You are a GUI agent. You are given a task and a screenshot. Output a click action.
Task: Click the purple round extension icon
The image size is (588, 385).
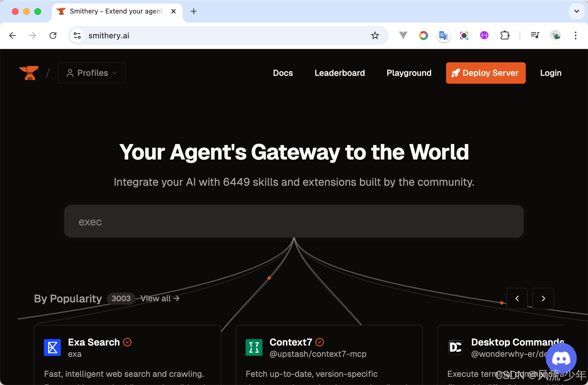click(484, 36)
